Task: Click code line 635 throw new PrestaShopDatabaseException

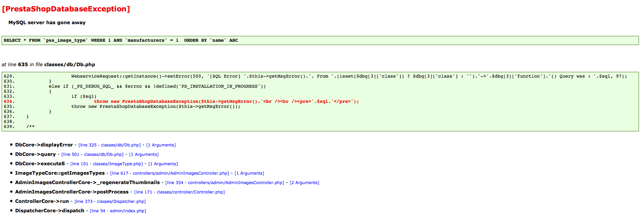Action: [x=156, y=106]
